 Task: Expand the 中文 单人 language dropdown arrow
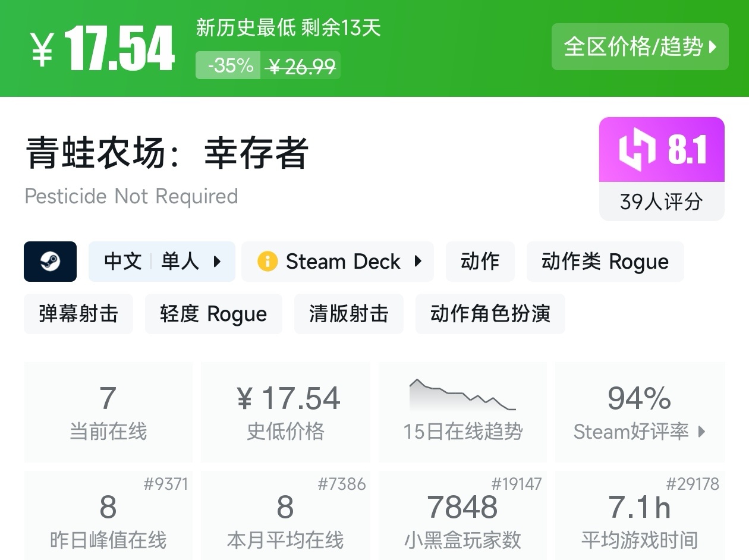(217, 262)
